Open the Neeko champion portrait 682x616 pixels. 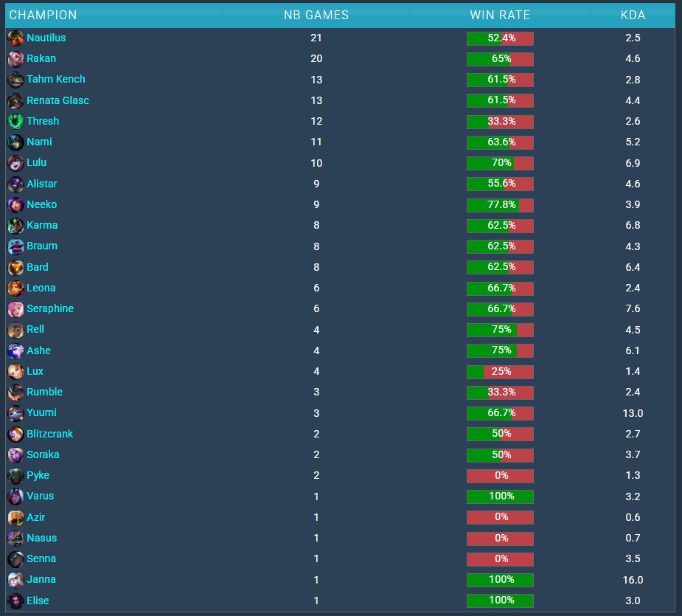pyautogui.click(x=15, y=205)
